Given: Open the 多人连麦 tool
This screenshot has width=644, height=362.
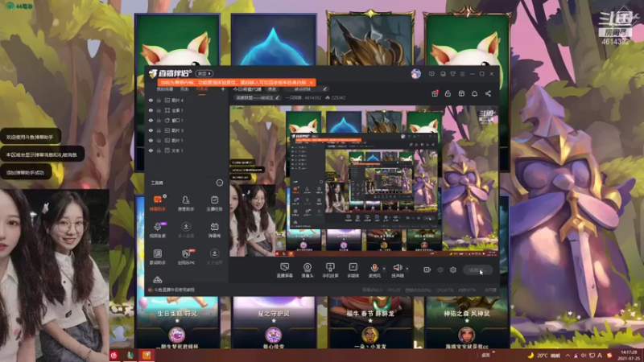Looking at the screenshot, I should point(186,230).
